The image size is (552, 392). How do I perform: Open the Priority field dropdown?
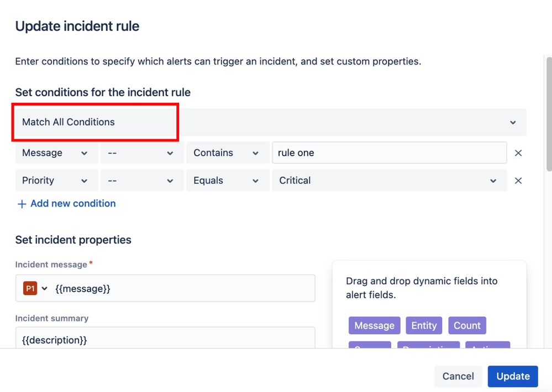click(x=55, y=181)
